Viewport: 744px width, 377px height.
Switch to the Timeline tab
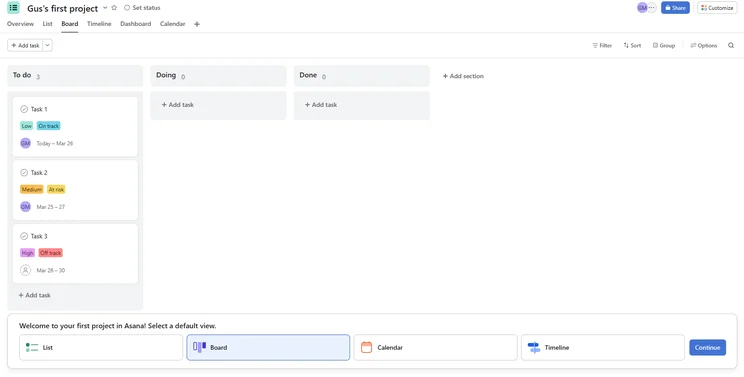99,24
